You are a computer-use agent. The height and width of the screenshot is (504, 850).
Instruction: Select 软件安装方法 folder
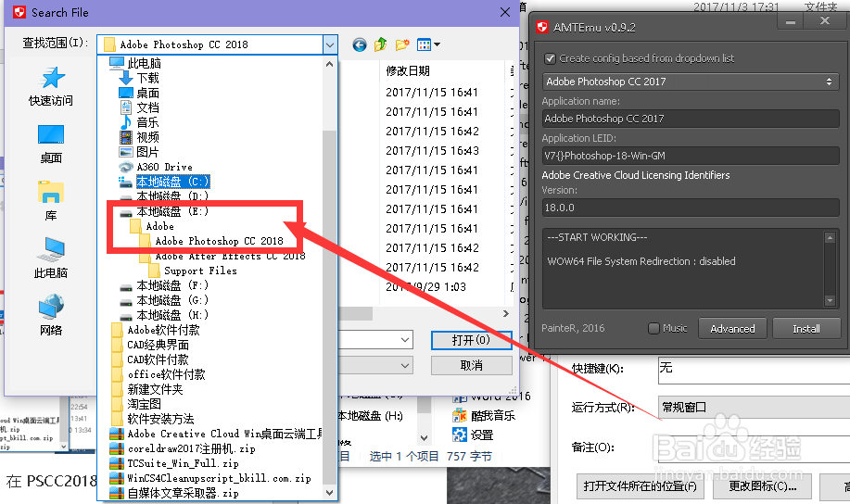coord(152,419)
